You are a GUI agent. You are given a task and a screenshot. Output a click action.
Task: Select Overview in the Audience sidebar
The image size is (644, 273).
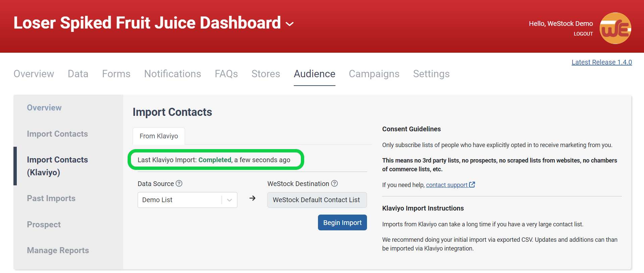coord(44,108)
